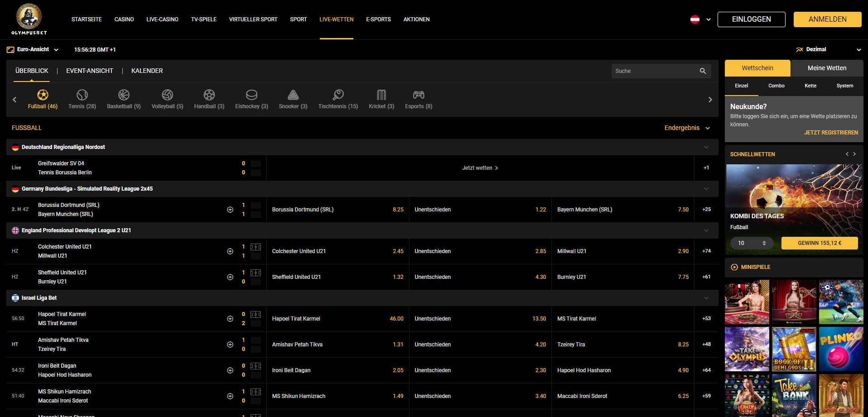
Task: Click the Minispiele play icon
Action: 734,267
